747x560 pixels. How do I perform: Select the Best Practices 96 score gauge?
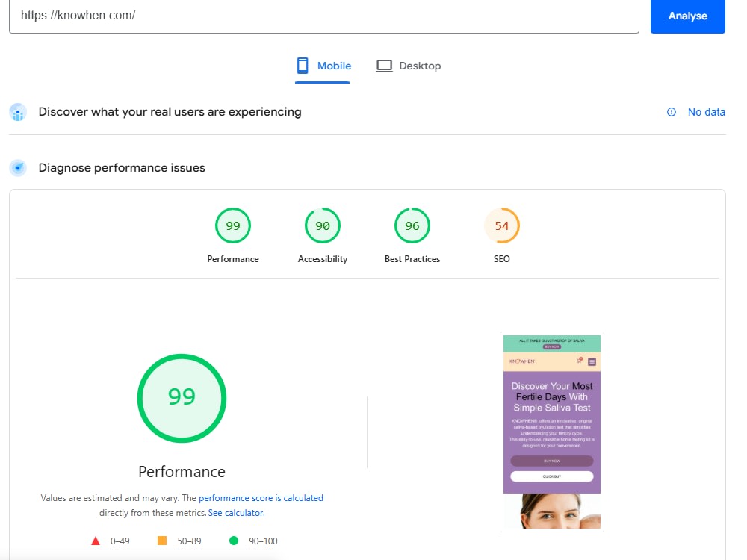[x=412, y=225]
